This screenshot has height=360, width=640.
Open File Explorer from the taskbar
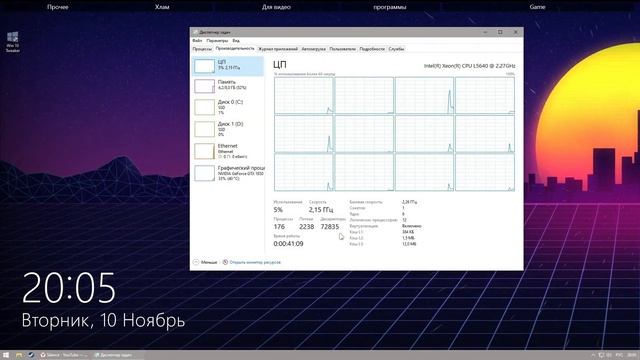[19, 355]
